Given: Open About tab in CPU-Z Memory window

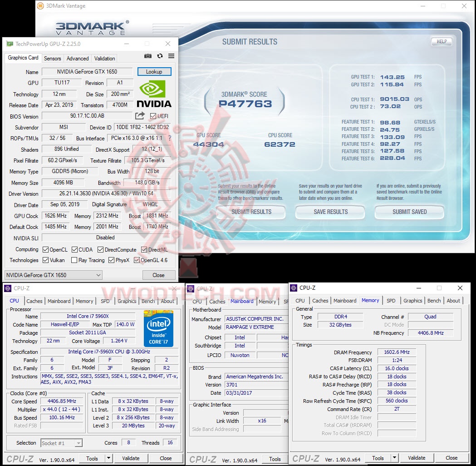Looking at the screenshot, I should [x=453, y=300].
